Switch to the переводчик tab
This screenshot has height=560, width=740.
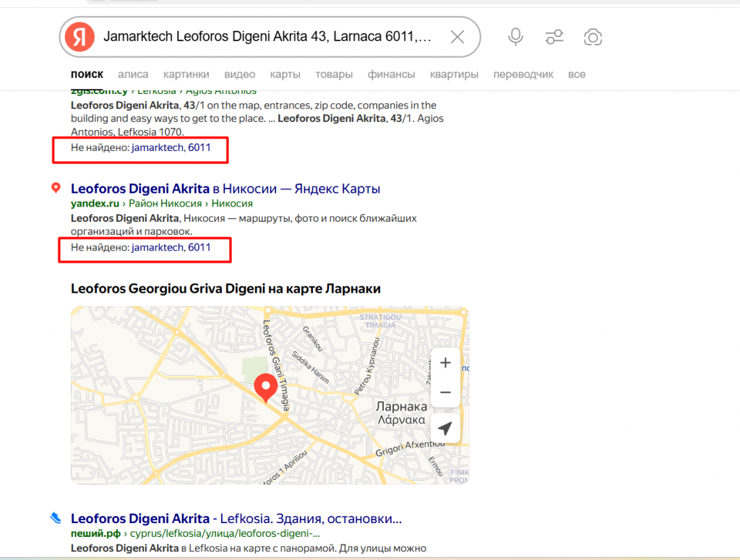[x=523, y=74]
